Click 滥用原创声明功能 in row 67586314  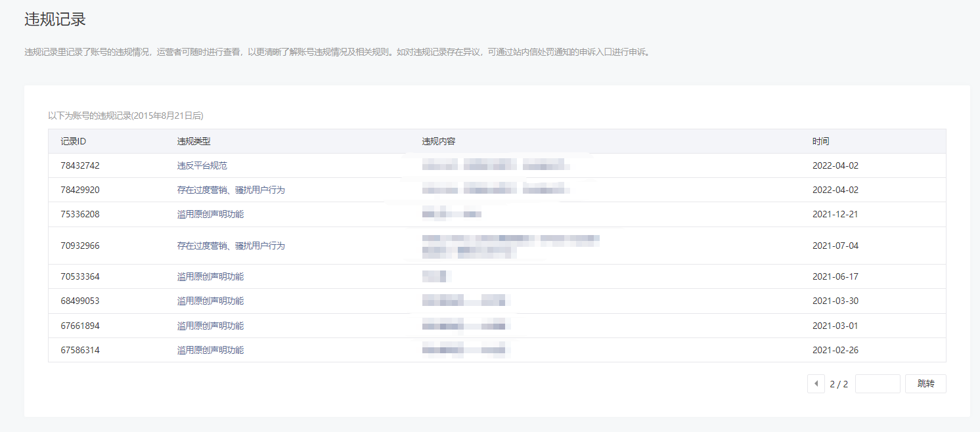pos(210,350)
